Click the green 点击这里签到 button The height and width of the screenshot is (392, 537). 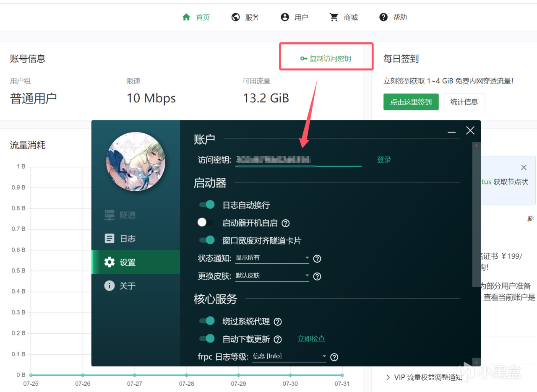[x=411, y=102]
